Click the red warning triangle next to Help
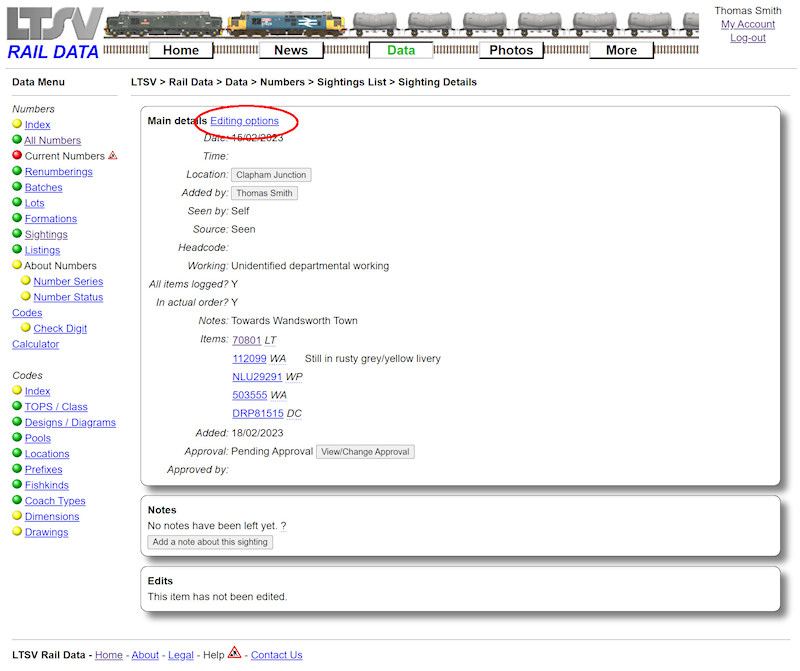800x671 pixels. click(233, 655)
